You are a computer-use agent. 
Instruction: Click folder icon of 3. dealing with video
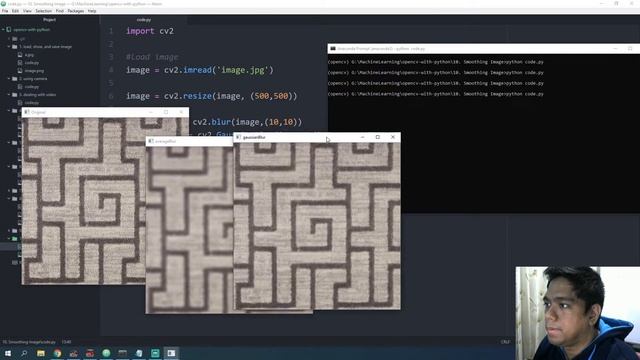point(14,94)
